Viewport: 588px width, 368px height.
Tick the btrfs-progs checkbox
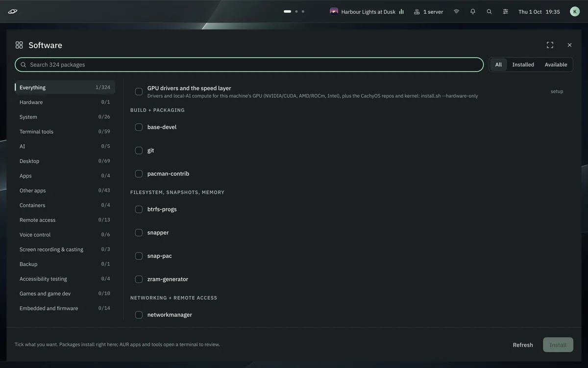pos(139,209)
